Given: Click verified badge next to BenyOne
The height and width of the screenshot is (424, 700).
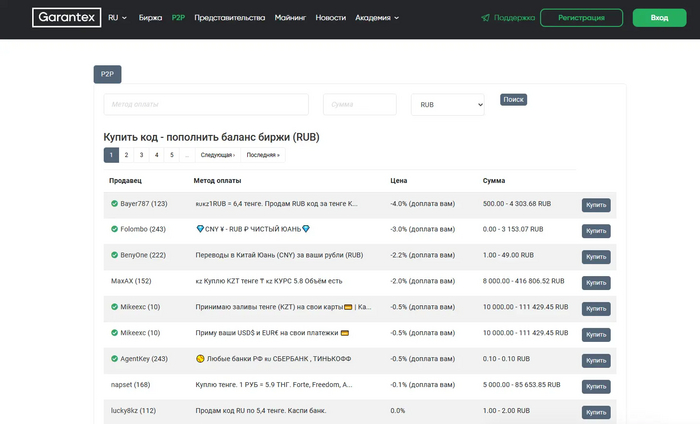Looking at the screenshot, I should pyautogui.click(x=114, y=255).
